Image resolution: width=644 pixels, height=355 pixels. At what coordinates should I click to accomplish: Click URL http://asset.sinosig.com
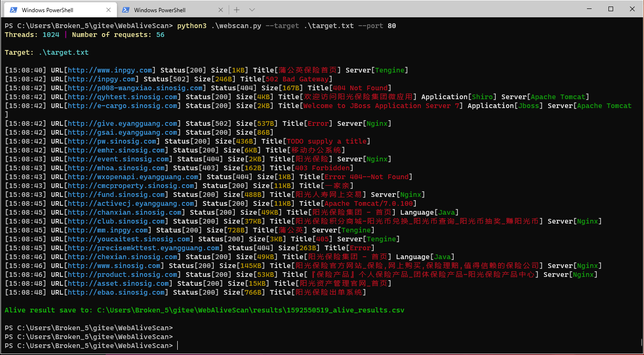pyautogui.click(x=118, y=283)
